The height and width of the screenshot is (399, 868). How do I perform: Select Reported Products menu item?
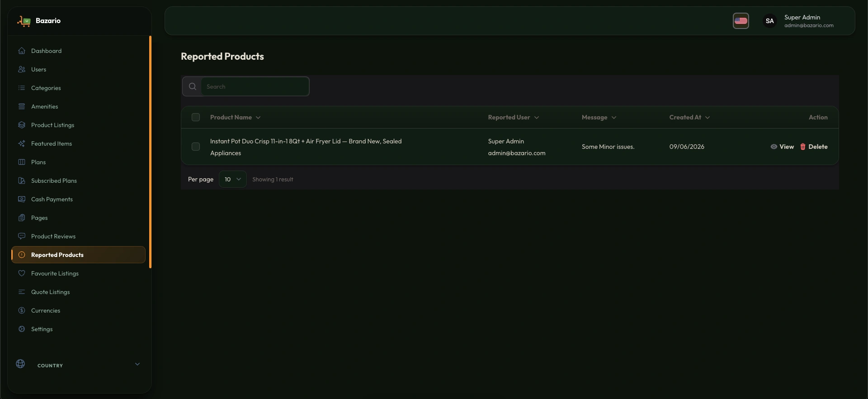coord(79,255)
